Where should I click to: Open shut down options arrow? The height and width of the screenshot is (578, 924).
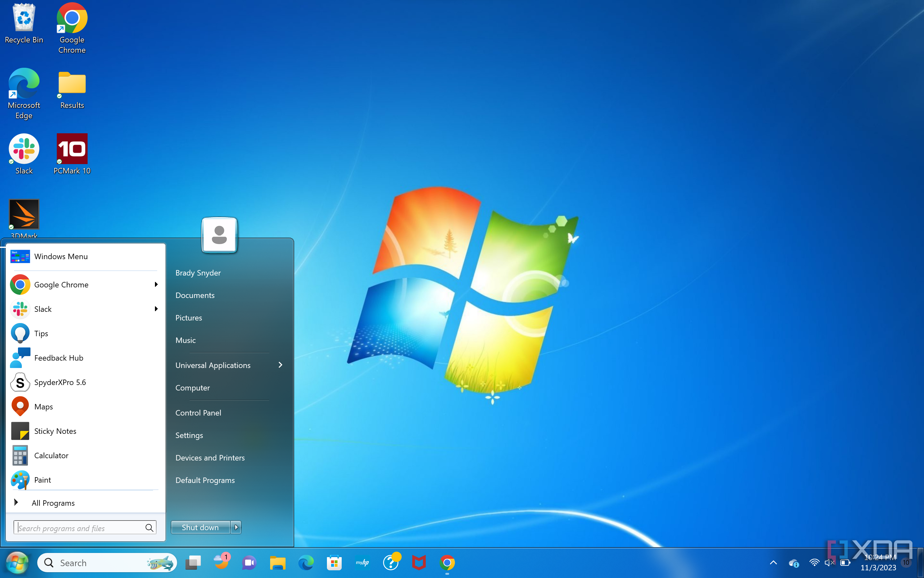click(x=236, y=528)
